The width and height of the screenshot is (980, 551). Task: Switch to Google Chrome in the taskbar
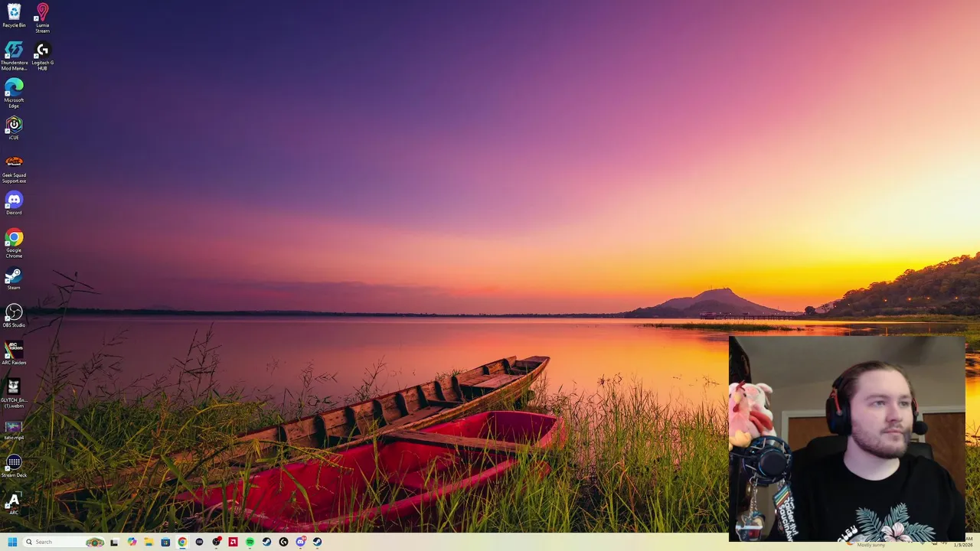[182, 542]
